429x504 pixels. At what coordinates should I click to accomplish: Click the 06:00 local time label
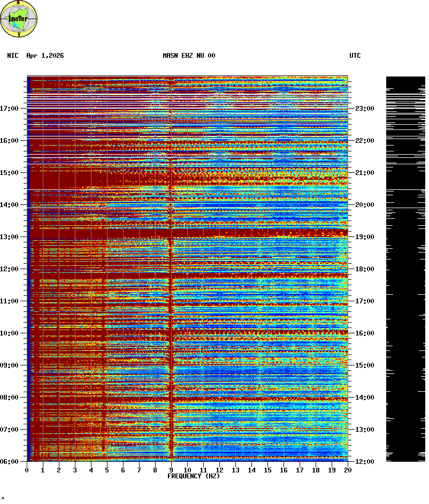click(x=9, y=462)
